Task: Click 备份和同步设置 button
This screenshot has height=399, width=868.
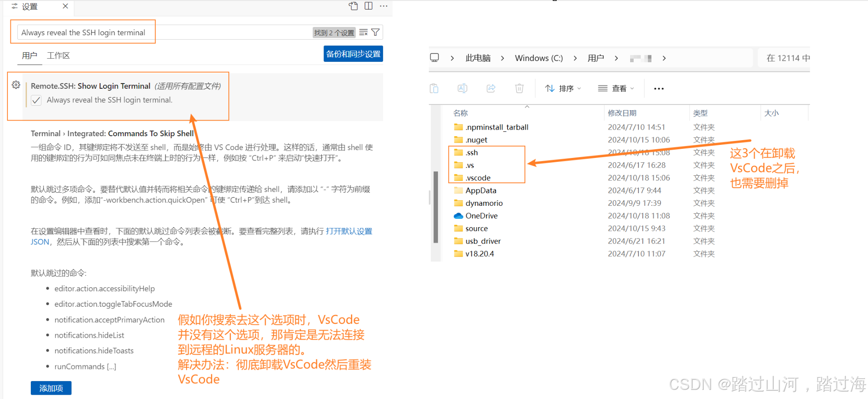Action: coord(353,54)
